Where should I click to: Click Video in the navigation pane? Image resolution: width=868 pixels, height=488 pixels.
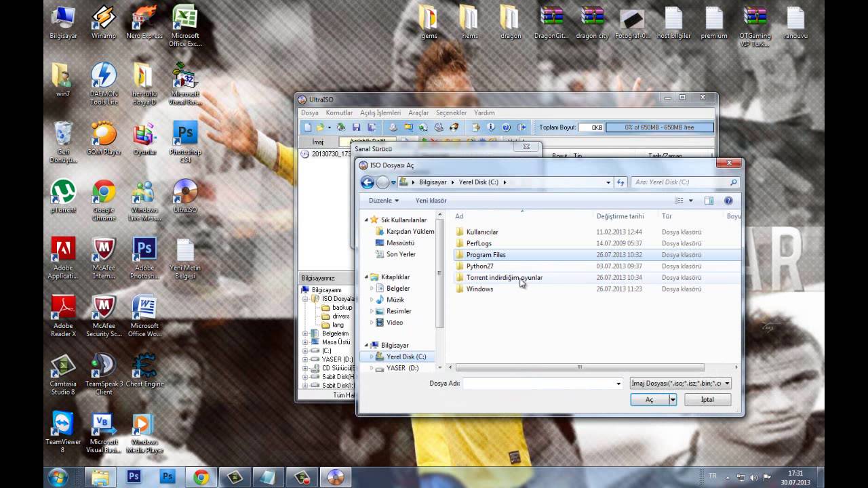tap(394, 323)
